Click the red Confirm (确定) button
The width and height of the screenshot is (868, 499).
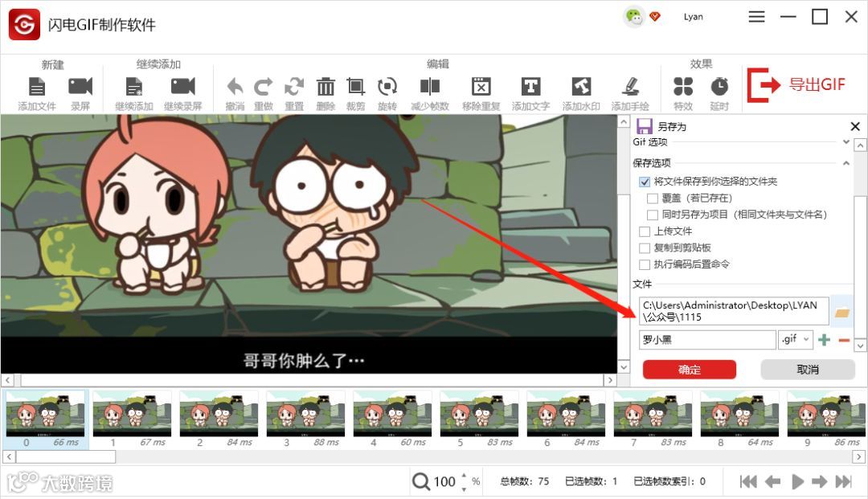tap(690, 370)
